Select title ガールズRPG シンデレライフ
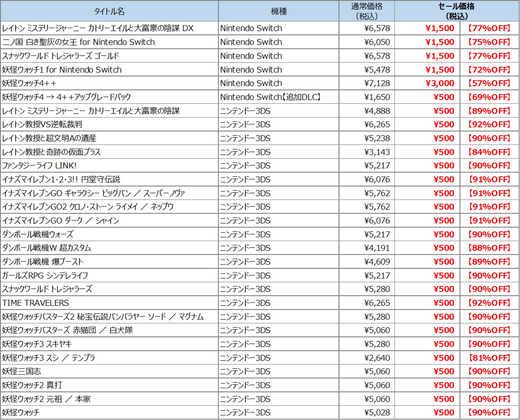The image size is (520, 420). 45,275
